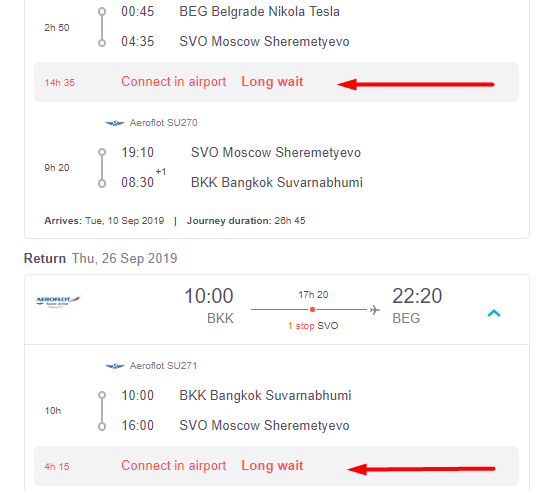
Task: Click the Aeroflot SU270 flight number
Action: point(163,123)
